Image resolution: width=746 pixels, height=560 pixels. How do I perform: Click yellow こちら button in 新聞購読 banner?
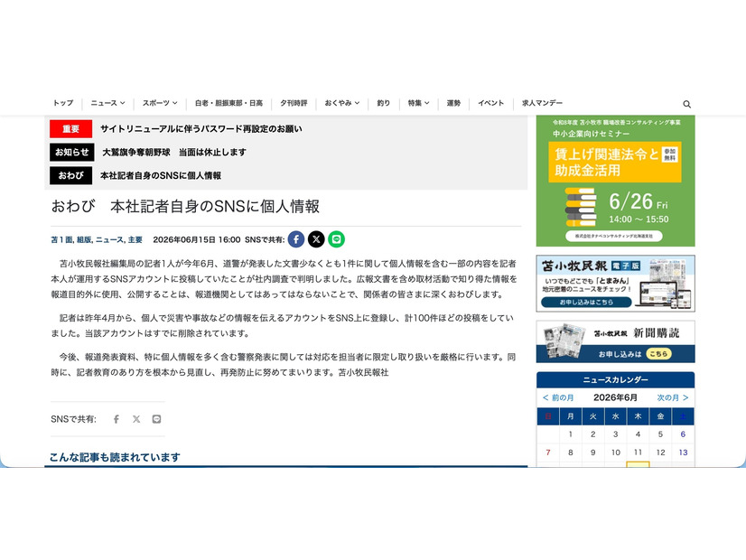point(658,354)
